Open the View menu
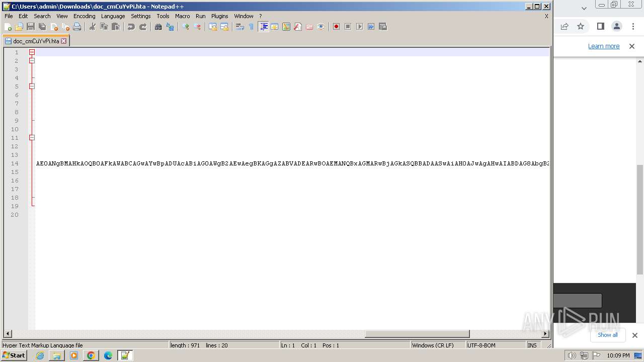 point(62,16)
